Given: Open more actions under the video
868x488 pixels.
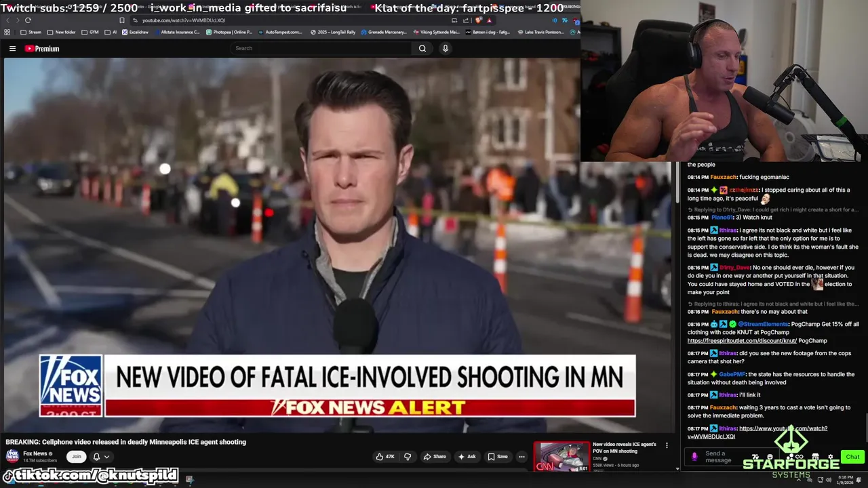Looking at the screenshot, I should point(521,457).
